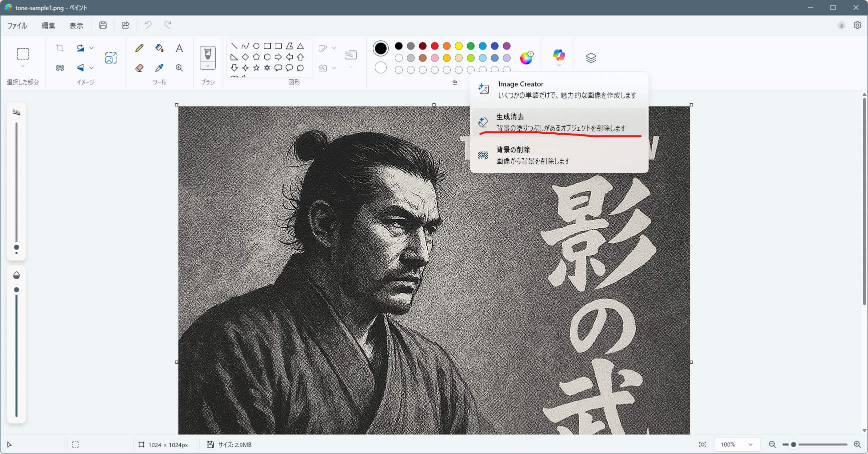Select the Color picker eyedropper tool

[159, 68]
